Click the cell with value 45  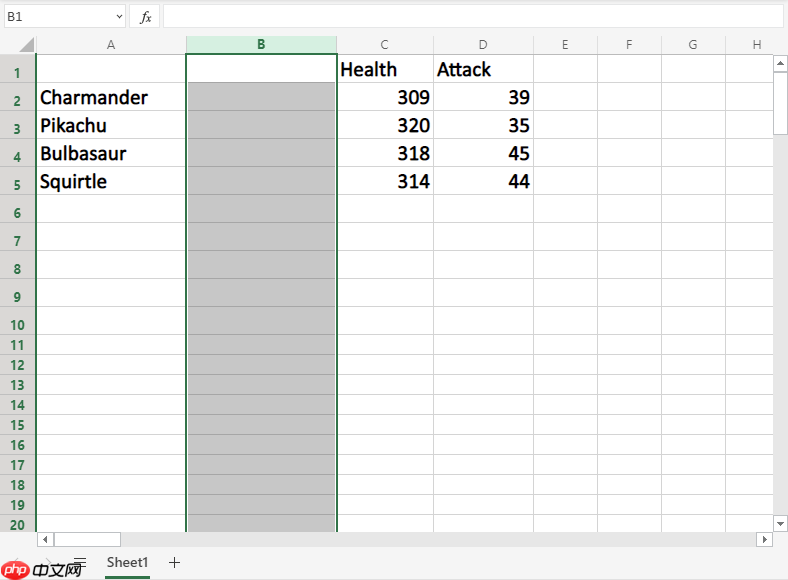pos(483,153)
